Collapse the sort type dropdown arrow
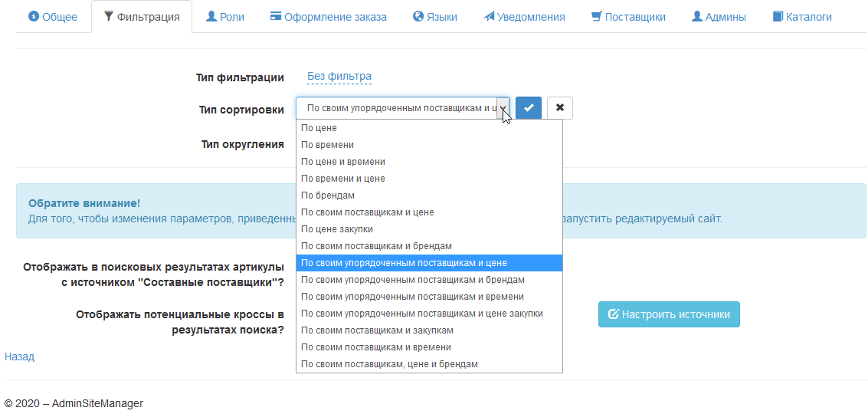The image size is (868, 414). [503, 108]
